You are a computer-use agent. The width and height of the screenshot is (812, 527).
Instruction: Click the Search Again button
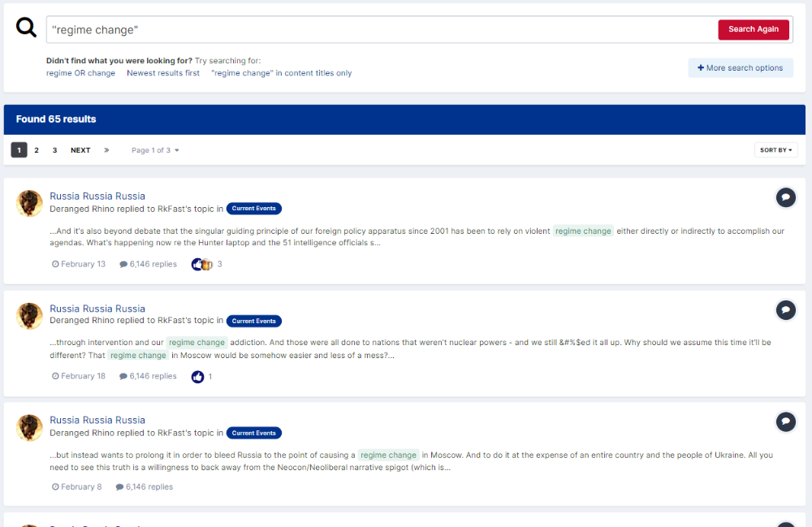click(754, 29)
